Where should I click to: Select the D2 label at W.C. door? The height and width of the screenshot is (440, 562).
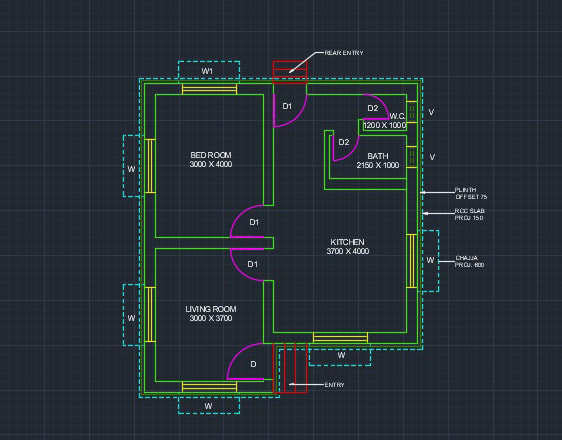373,108
